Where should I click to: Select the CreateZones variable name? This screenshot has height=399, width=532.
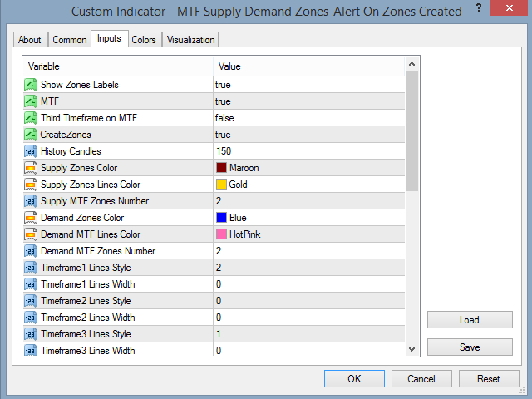coord(66,135)
